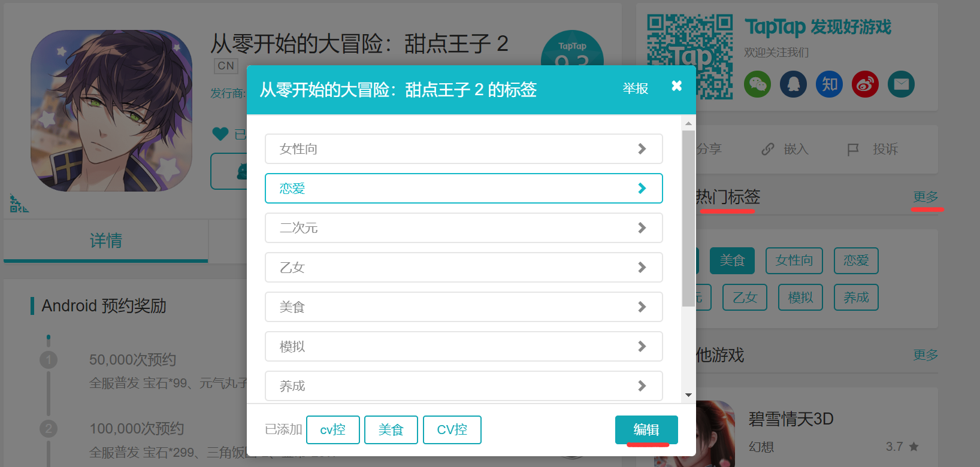Select hot tag 恋爱 in sidebar
This screenshot has height=467, width=980.
pyautogui.click(x=856, y=260)
